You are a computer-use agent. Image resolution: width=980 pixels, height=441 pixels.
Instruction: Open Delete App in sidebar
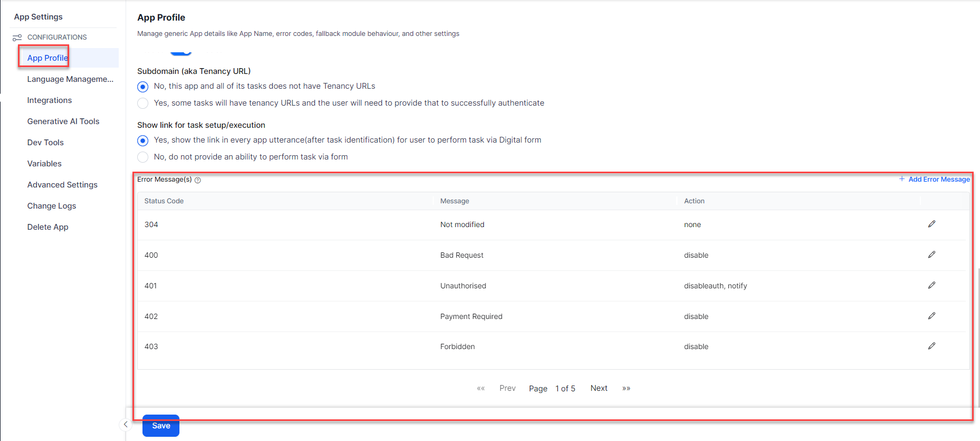(x=48, y=227)
